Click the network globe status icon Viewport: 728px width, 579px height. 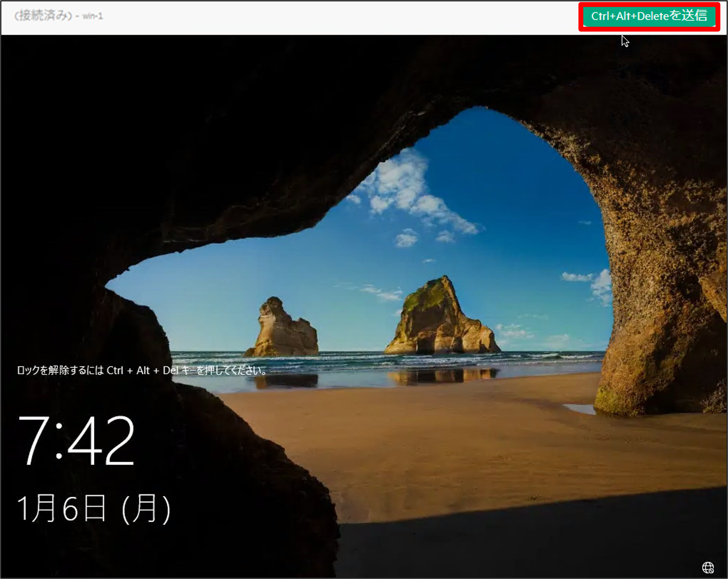(x=708, y=568)
